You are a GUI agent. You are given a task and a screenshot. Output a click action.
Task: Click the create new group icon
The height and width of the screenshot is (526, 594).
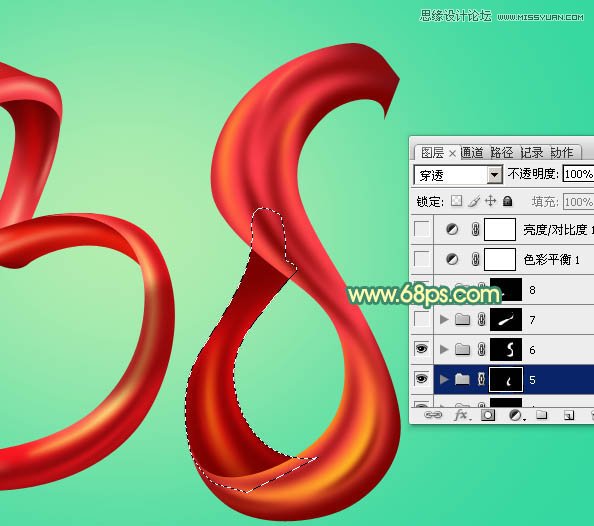[x=542, y=415]
